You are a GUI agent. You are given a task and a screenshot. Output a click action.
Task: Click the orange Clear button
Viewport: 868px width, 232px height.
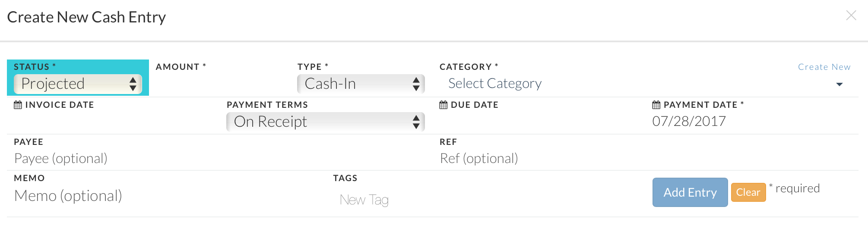click(748, 192)
